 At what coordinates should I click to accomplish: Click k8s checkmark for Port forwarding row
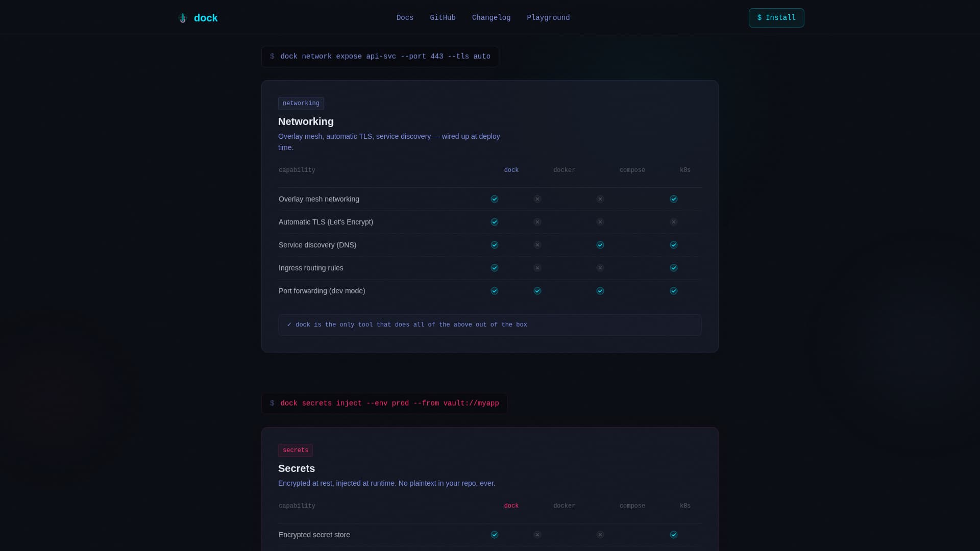tap(674, 291)
